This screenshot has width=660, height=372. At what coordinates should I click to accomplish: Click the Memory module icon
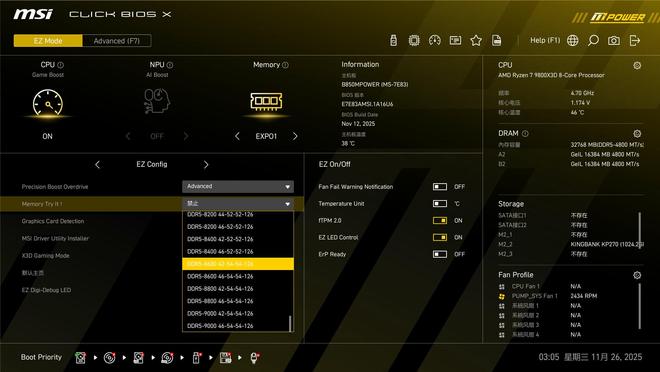coord(266,101)
